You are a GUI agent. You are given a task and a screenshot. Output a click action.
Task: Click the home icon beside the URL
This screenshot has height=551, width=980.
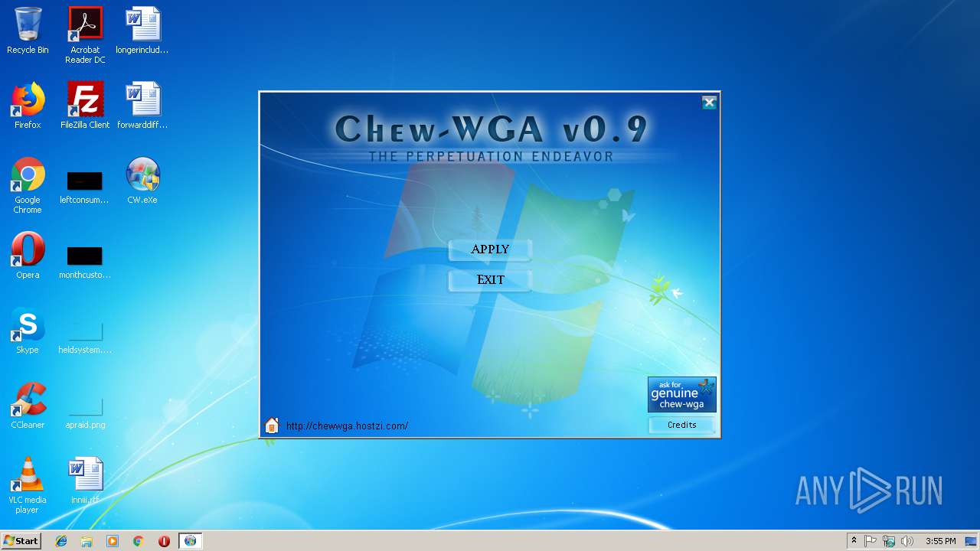tap(272, 425)
